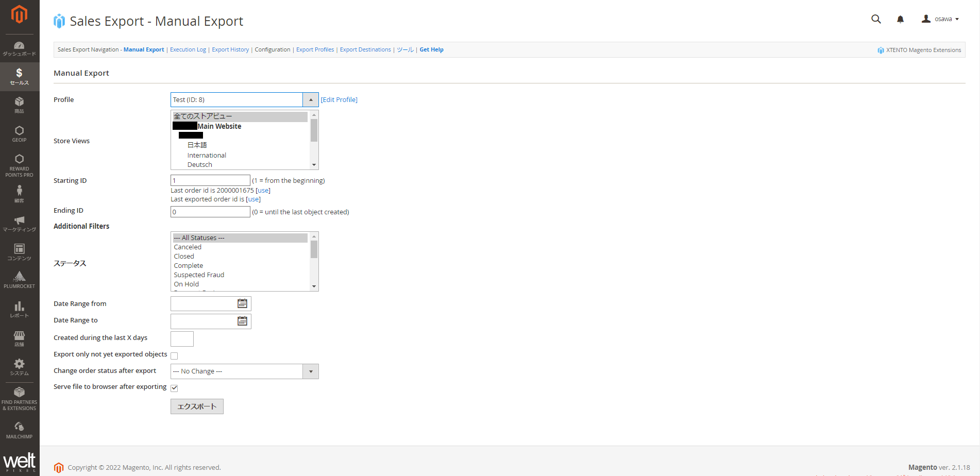Open the Dashboard icon in sidebar
This screenshot has height=476, width=980.
pyautogui.click(x=19, y=48)
